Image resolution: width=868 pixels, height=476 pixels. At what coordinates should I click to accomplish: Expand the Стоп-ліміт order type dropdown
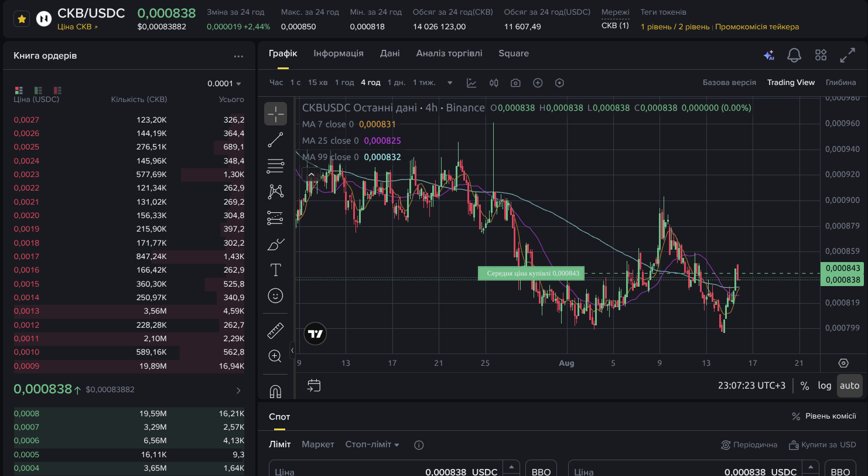coord(372,444)
